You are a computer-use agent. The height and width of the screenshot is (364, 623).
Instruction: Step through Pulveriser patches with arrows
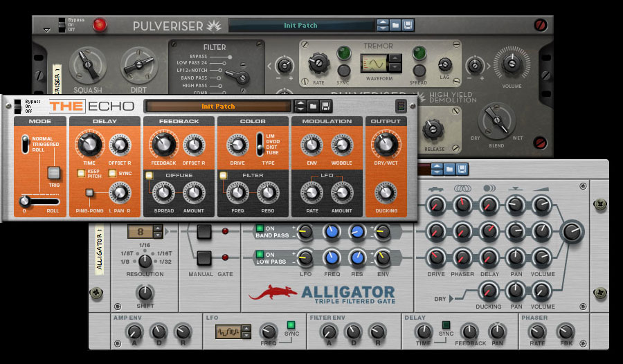383,26
